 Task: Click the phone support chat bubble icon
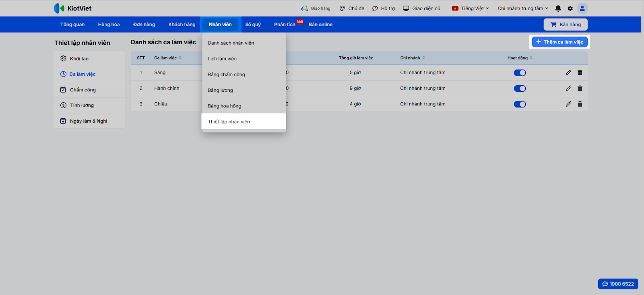click(x=605, y=284)
